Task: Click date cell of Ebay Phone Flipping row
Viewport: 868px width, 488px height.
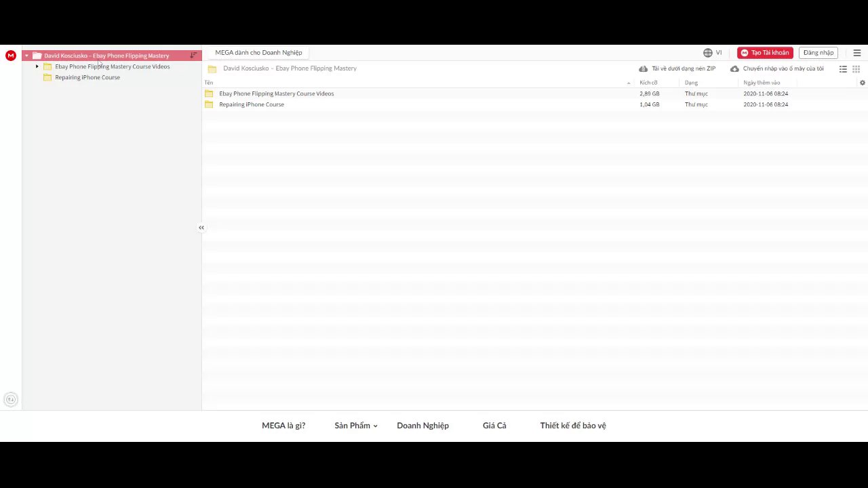Action: [766, 94]
